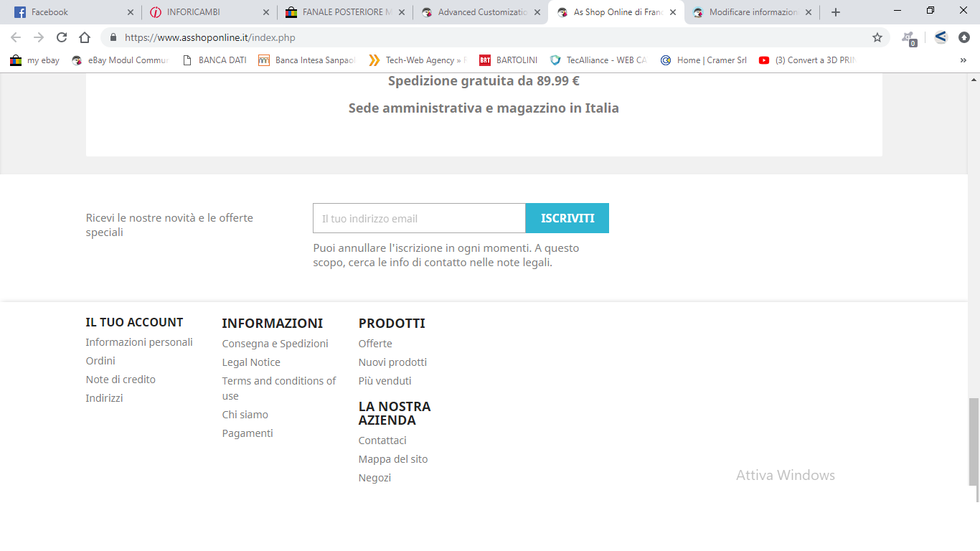980x551 pixels.
Task: Open the Chi siamo link
Action: [x=245, y=415]
